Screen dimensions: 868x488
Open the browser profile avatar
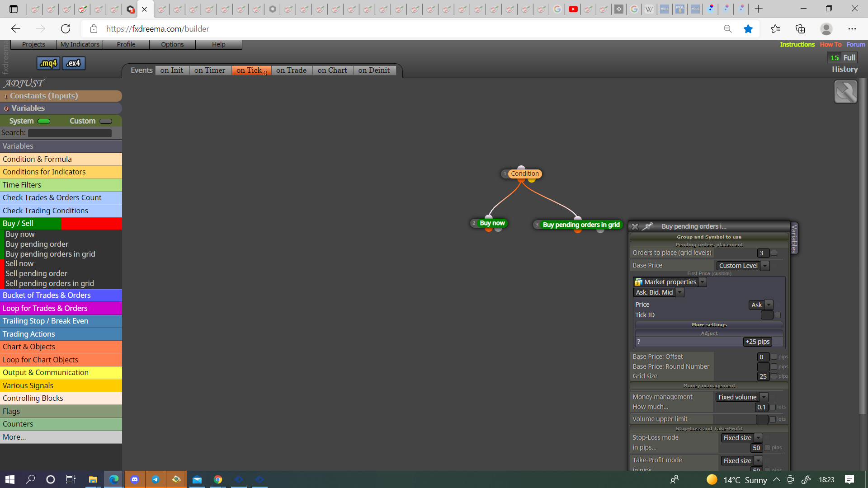[x=826, y=29]
